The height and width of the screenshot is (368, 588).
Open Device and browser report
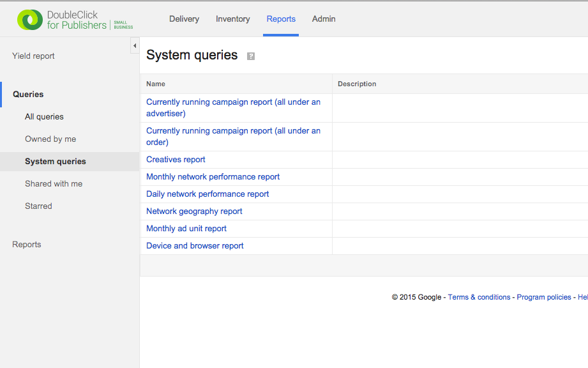coord(195,246)
